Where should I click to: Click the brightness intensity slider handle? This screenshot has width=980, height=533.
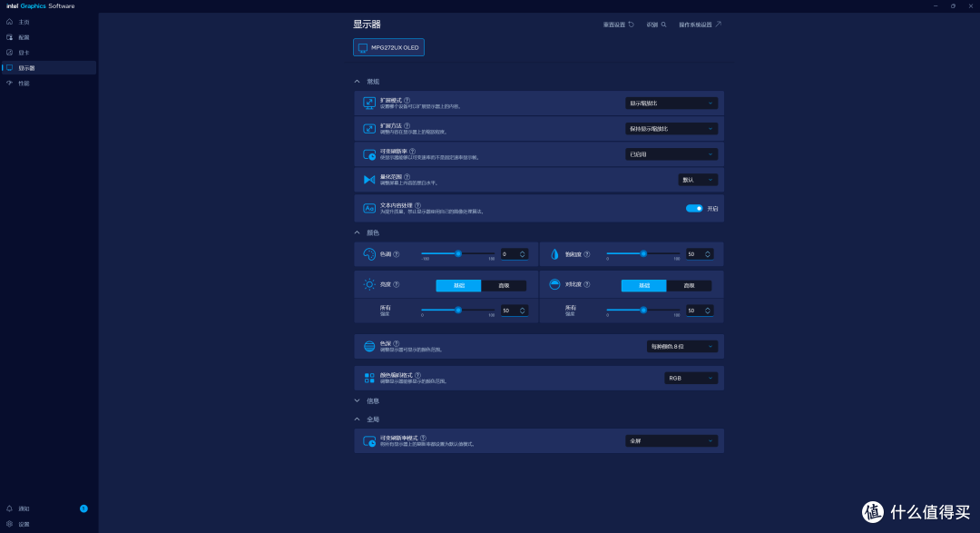tap(458, 311)
